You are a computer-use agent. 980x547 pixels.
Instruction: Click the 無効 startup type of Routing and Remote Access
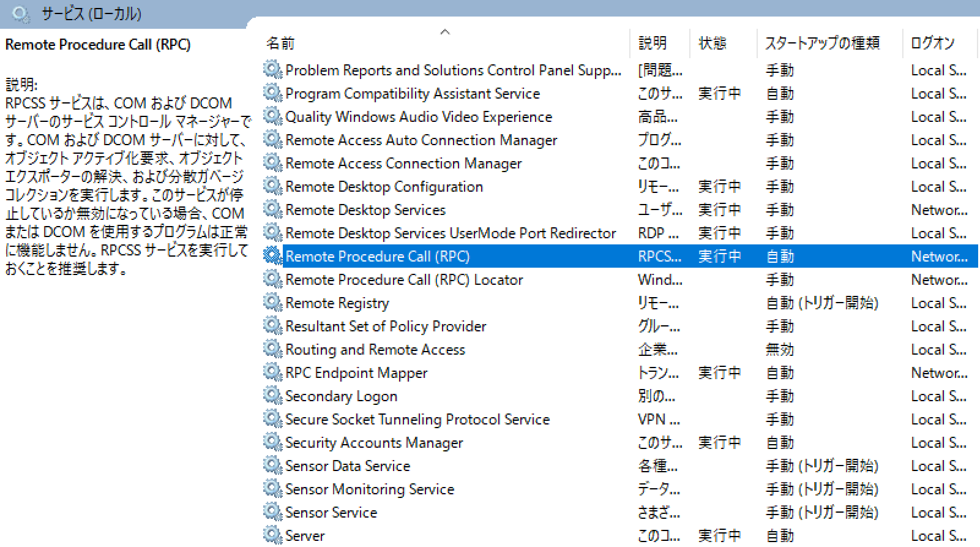point(780,350)
